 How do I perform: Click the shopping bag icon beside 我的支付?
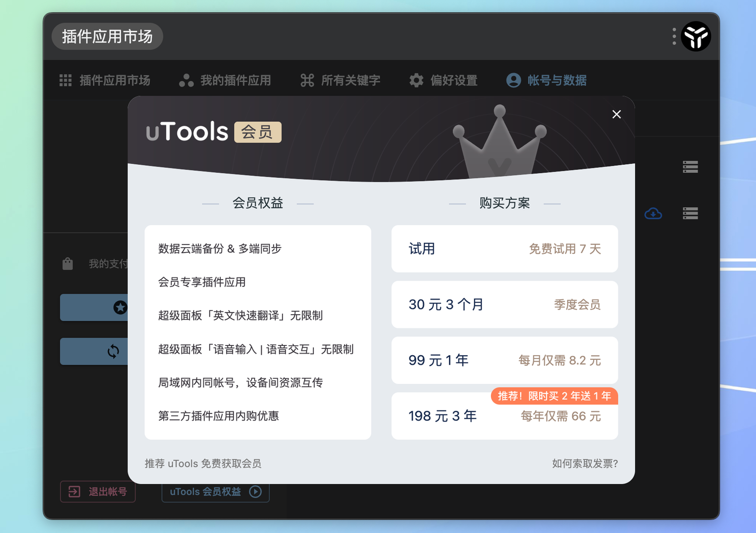[68, 263]
